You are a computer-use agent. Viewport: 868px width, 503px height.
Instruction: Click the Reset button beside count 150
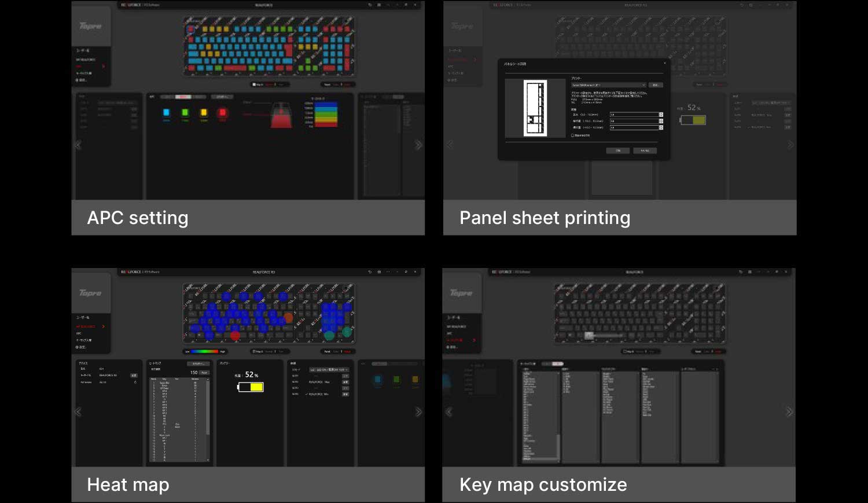point(204,373)
